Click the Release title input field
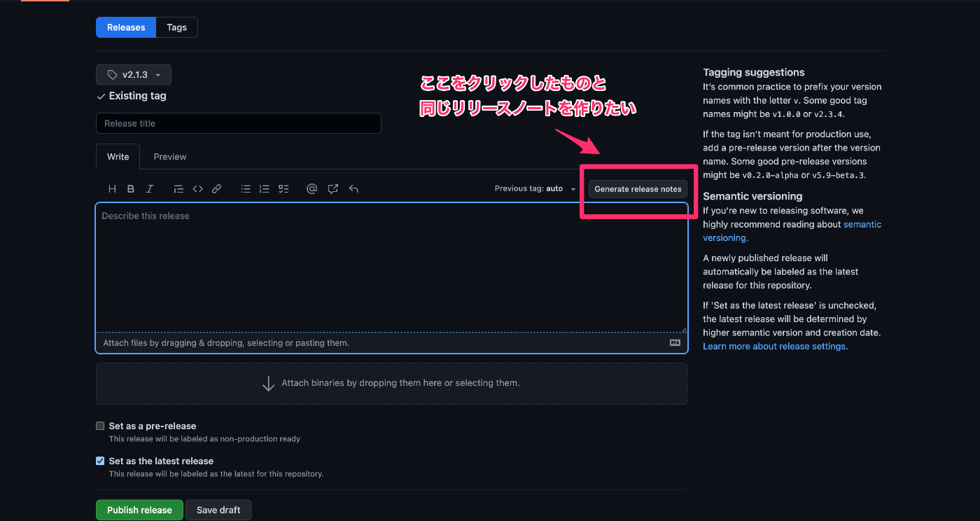The image size is (980, 521). [x=238, y=123]
